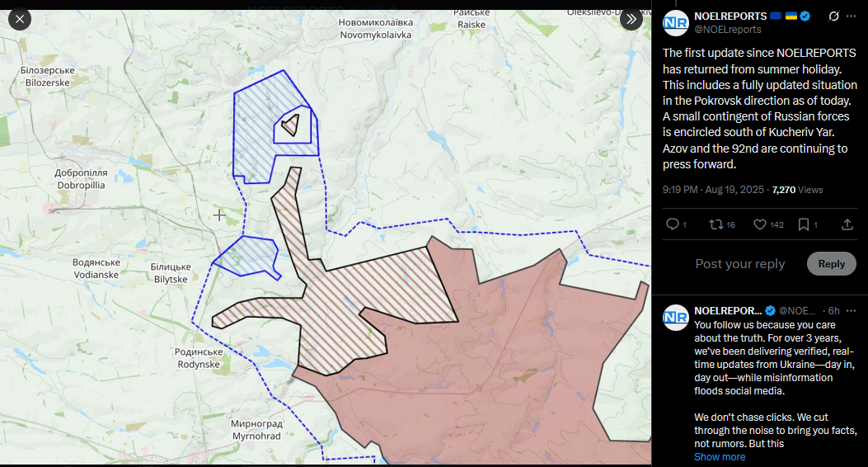Click the Raiske label on the map
Screen dimensions: 868x467
[472, 19]
